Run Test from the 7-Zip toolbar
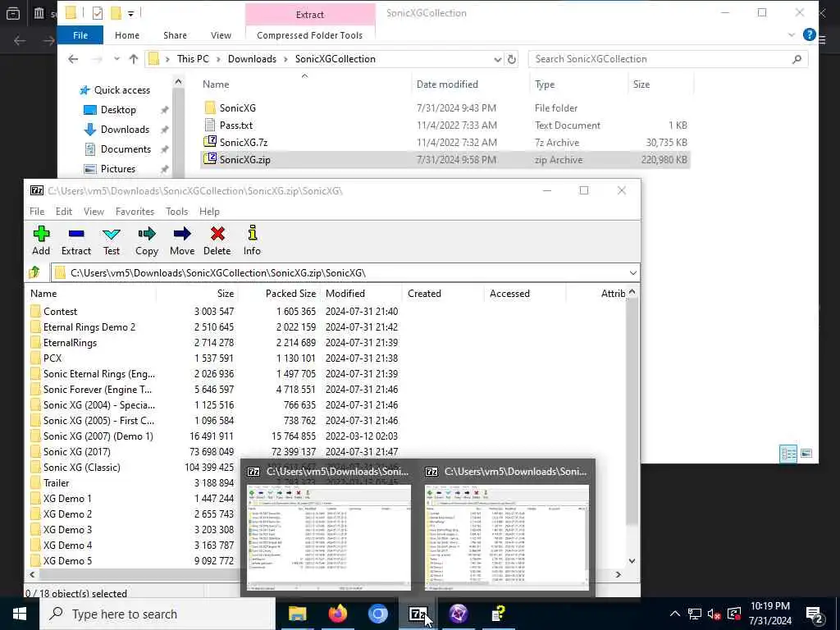This screenshot has height=630, width=840. pyautogui.click(x=112, y=240)
